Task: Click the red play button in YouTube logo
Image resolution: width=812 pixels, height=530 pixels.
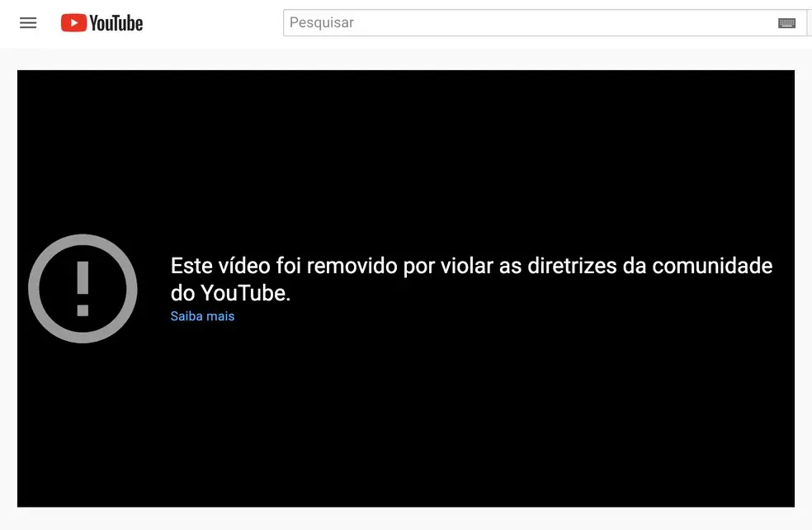Action: pos(73,22)
